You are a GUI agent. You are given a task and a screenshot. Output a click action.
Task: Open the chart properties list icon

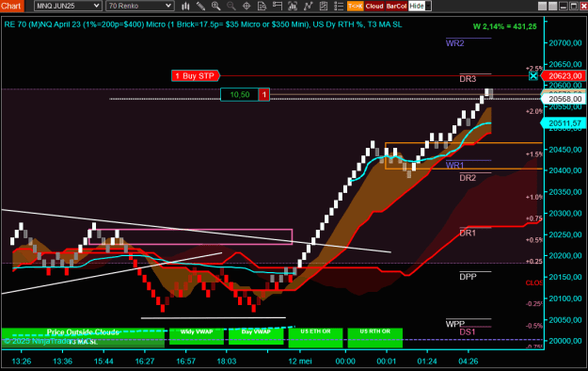[339, 6]
